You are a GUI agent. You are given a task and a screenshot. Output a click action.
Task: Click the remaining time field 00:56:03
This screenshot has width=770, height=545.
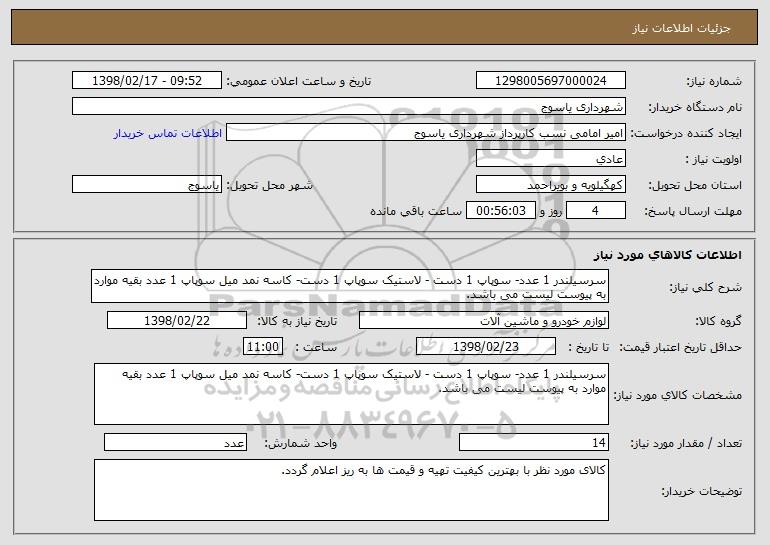(500, 210)
